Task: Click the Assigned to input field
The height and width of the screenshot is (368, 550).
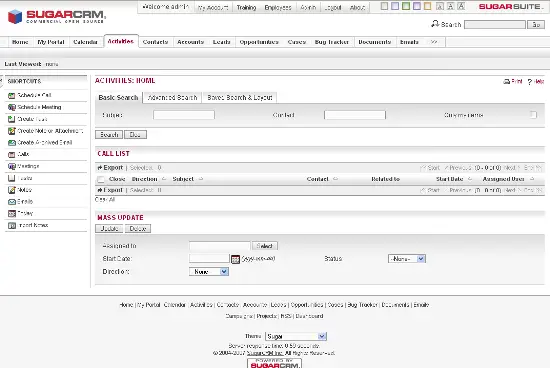Action: click(220, 246)
